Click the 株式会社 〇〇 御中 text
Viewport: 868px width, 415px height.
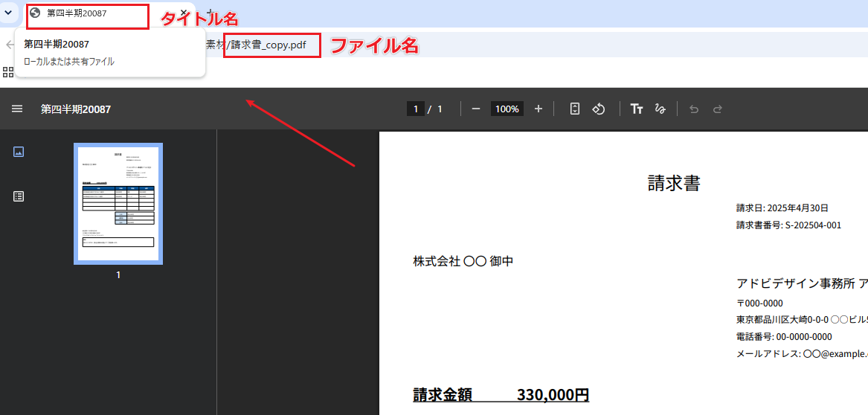pos(463,261)
